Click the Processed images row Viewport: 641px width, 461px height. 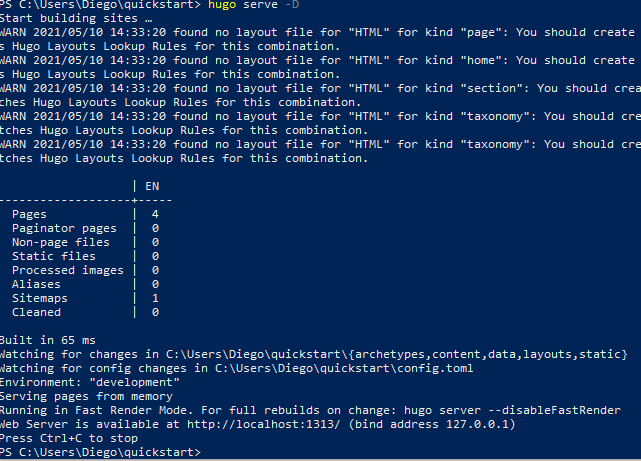[x=67, y=270]
